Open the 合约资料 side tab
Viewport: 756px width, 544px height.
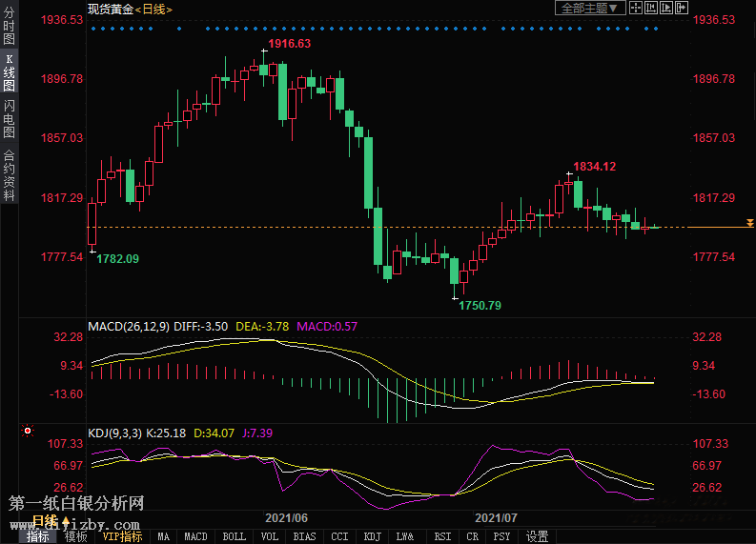point(9,174)
